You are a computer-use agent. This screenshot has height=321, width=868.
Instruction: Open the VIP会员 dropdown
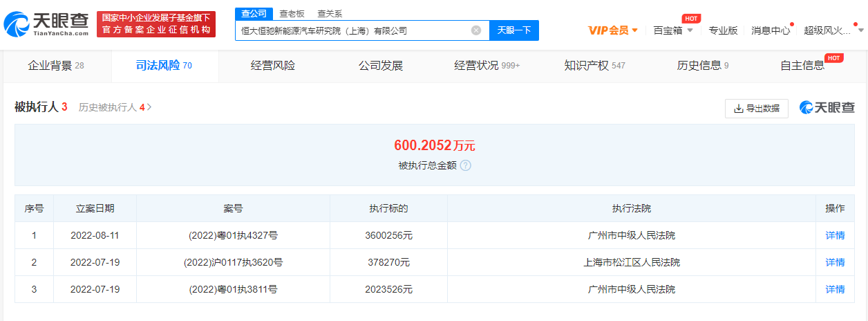click(x=613, y=30)
